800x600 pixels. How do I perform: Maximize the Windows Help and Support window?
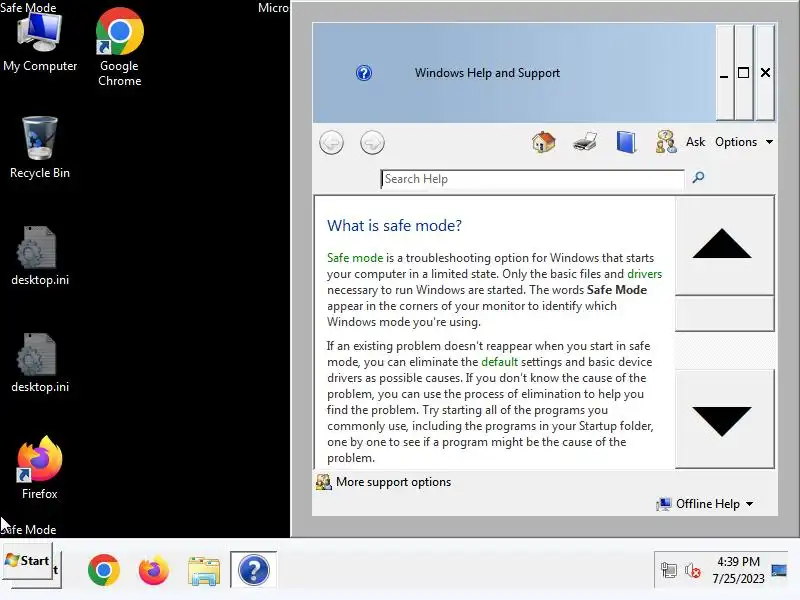(x=744, y=73)
